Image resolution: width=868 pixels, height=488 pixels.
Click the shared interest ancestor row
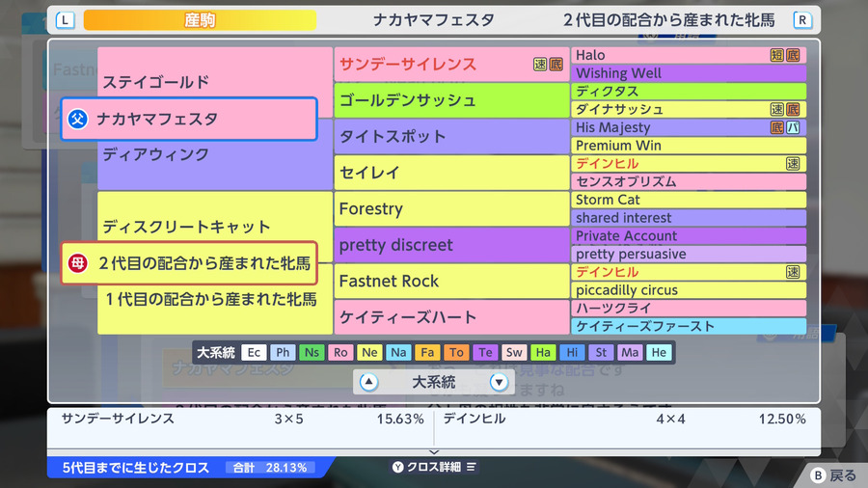click(689, 217)
